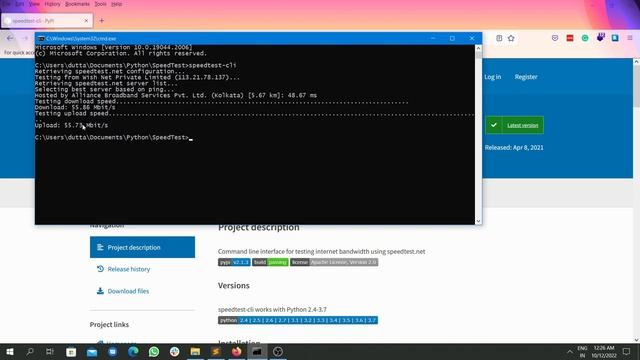The image size is (640, 360).
Task: Open the Windows Start menu
Action: (x=10, y=351)
